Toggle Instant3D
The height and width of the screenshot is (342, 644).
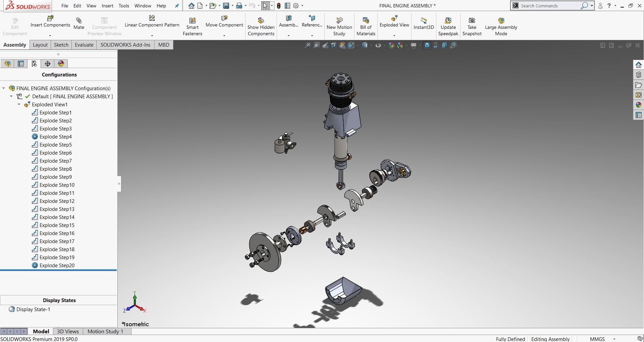424,23
